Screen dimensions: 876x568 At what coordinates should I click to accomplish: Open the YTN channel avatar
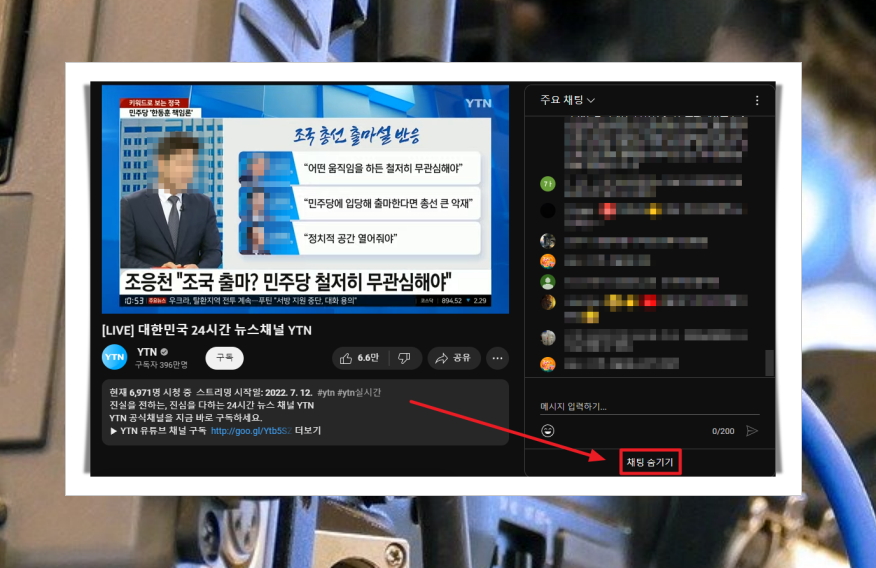[x=115, y=357]
